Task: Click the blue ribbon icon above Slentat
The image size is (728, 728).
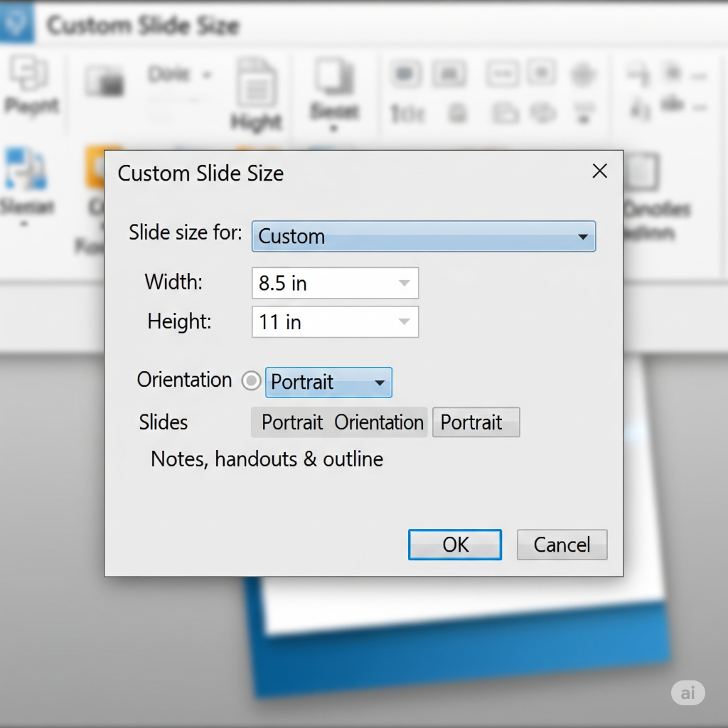Action: pos(25,168)
